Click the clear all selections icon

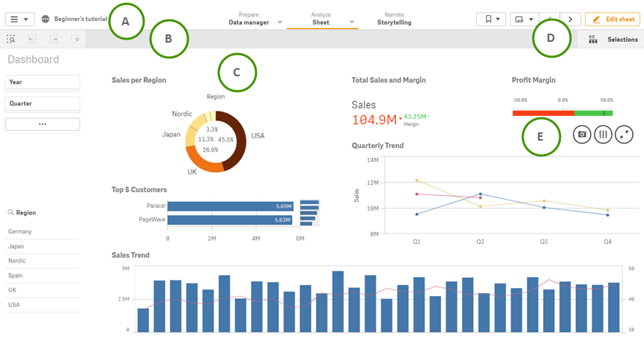click(x=76, y=39)
